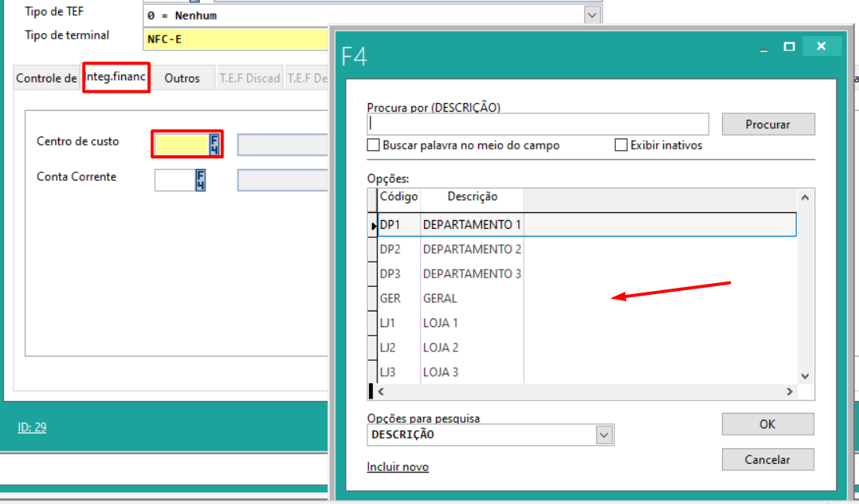859x504 pixels.
Task: Minimize the F4 search dialog
Action: (x=762, y=48)
